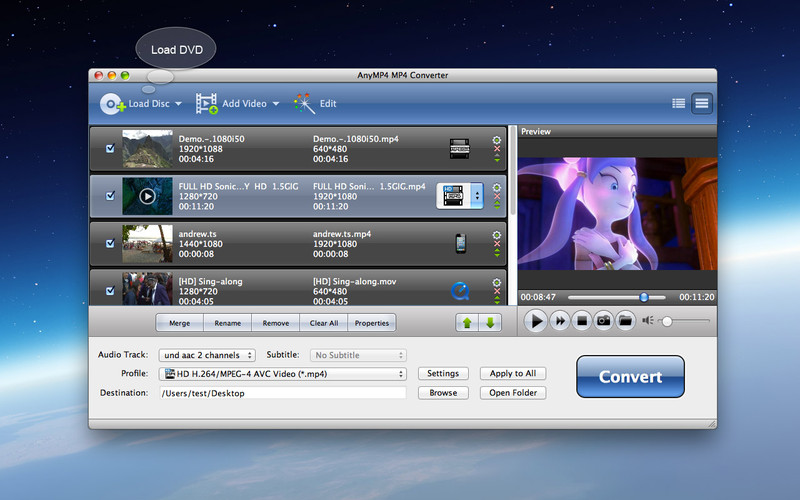Start conversion with Convert button
Screen dimensions: 800x500
[631, 377]
